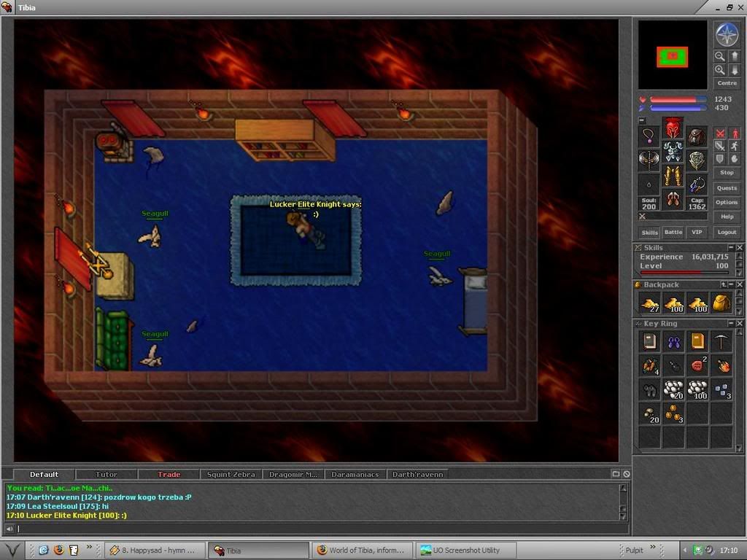Select the orange book in Key Ring
This screenshot has width=747, height=560.
pyautogui.click(x=697, y=342)
